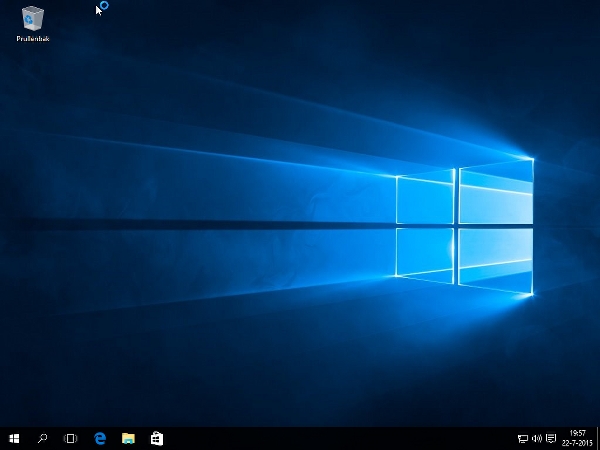Click the Show desktop sliver on the taskbar edge
Screen dimensions: 600x450
[597, 438]
